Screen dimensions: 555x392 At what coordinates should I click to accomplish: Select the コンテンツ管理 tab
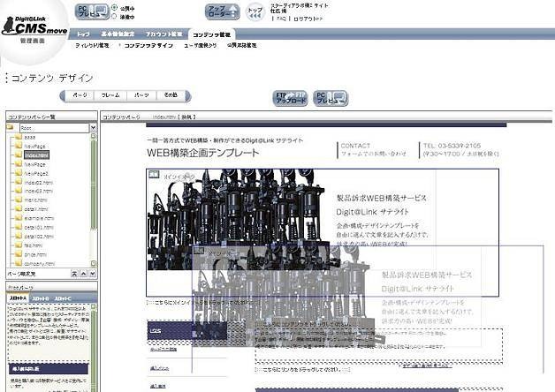tap(212, 34)
